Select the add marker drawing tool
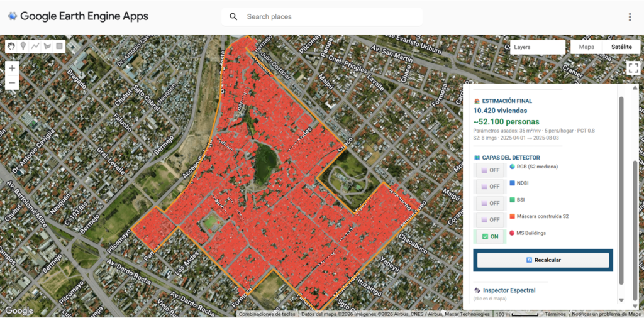The image size is (644, 318). pyautogui.click(x=23, y=47)
